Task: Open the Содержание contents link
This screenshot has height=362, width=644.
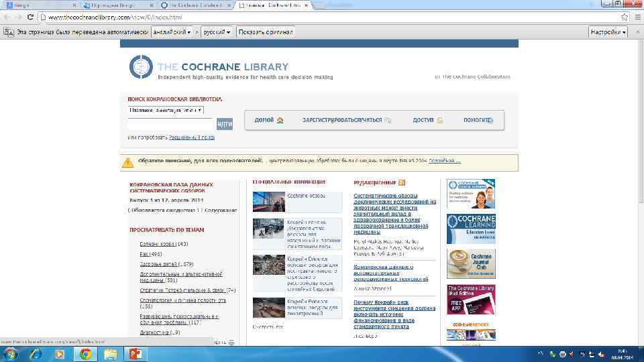Action: coord(221,210)
